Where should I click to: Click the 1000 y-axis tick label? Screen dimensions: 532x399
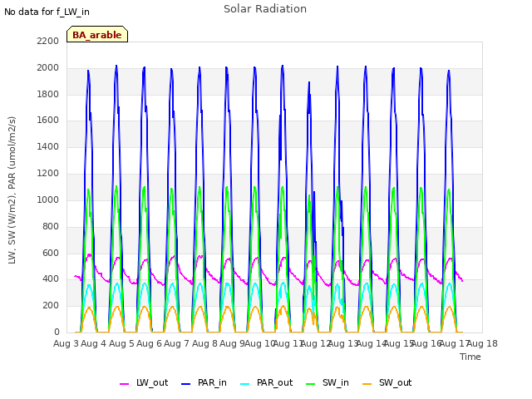[48, 199]
